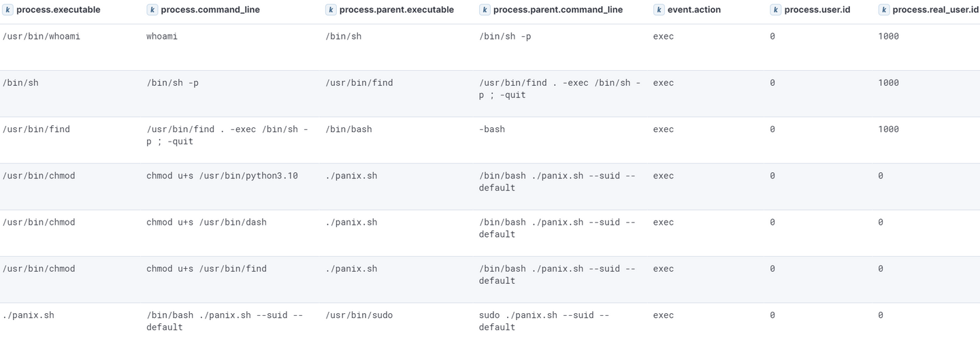Open the process.command_line column header menu
The image size is (980, 337).
tap(210, 10)
